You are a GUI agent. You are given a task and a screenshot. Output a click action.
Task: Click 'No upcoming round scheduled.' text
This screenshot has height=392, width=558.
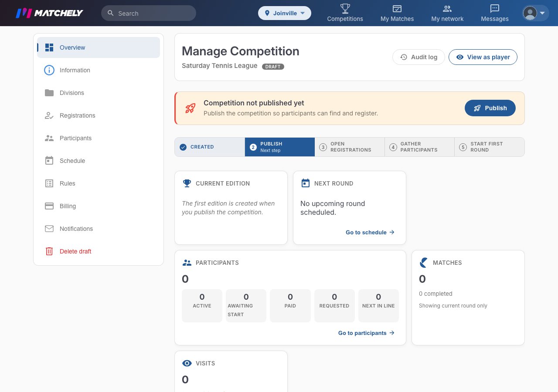pos(333,208)
